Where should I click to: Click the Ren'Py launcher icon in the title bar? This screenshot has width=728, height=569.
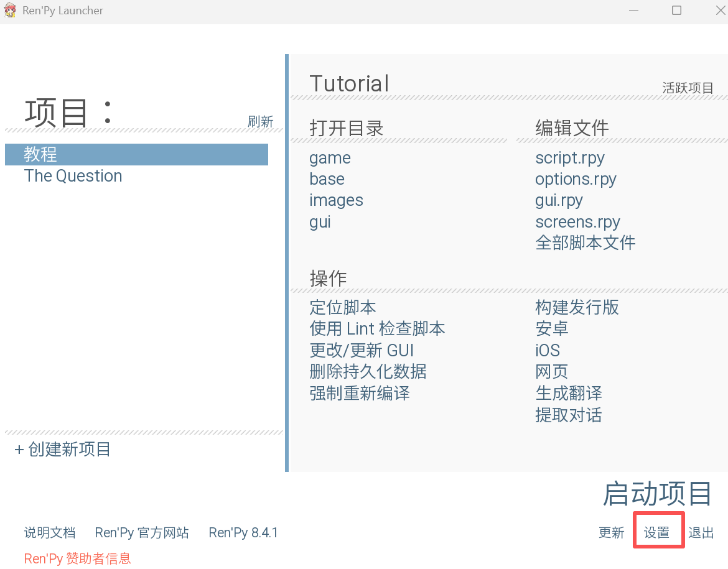(x=10, y=11)
